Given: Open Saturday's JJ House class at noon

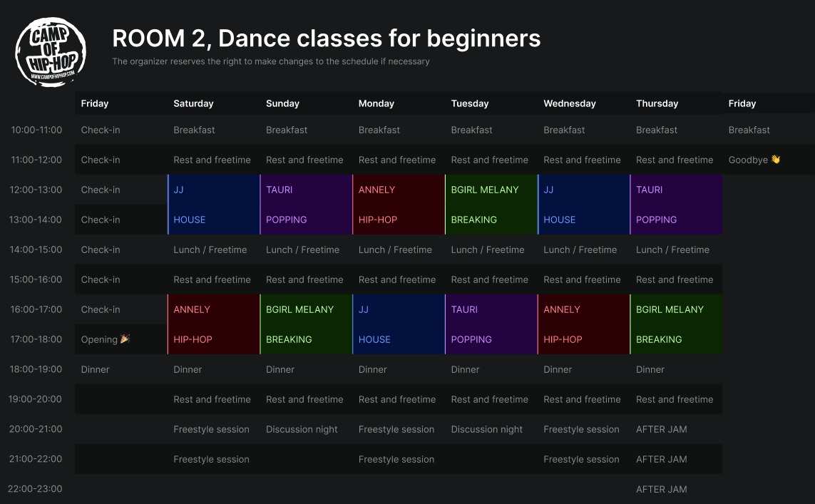Looking at the screenshot, I should click(x=213, y=205).
